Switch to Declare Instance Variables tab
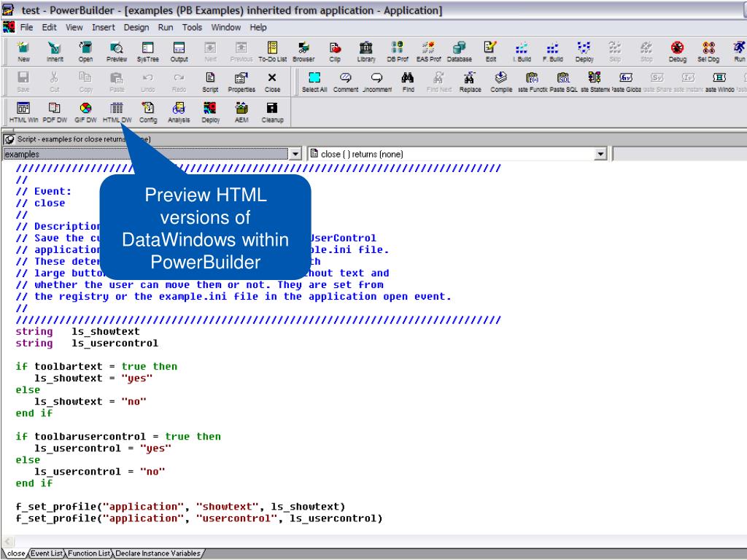747x560 pixels. tap(158, 553)
